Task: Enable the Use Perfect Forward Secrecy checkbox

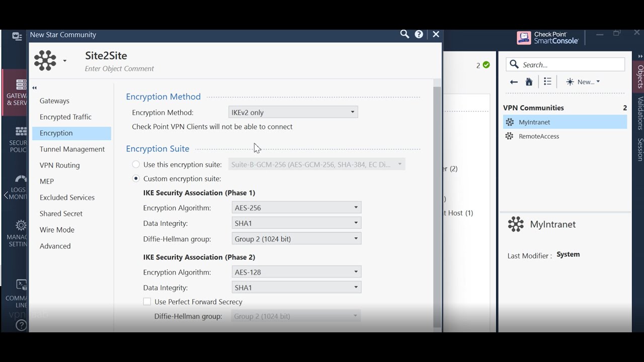Action: tap(147, 302)
